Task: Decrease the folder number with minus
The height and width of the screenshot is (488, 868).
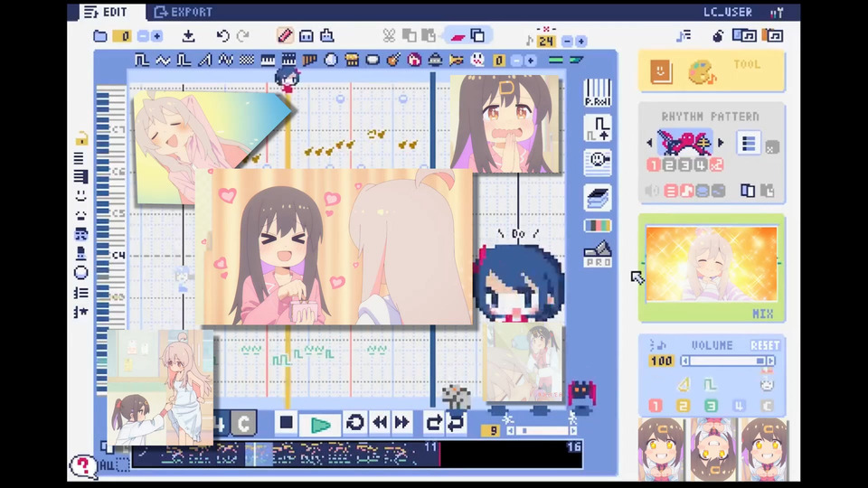Action: click(143, 36)
